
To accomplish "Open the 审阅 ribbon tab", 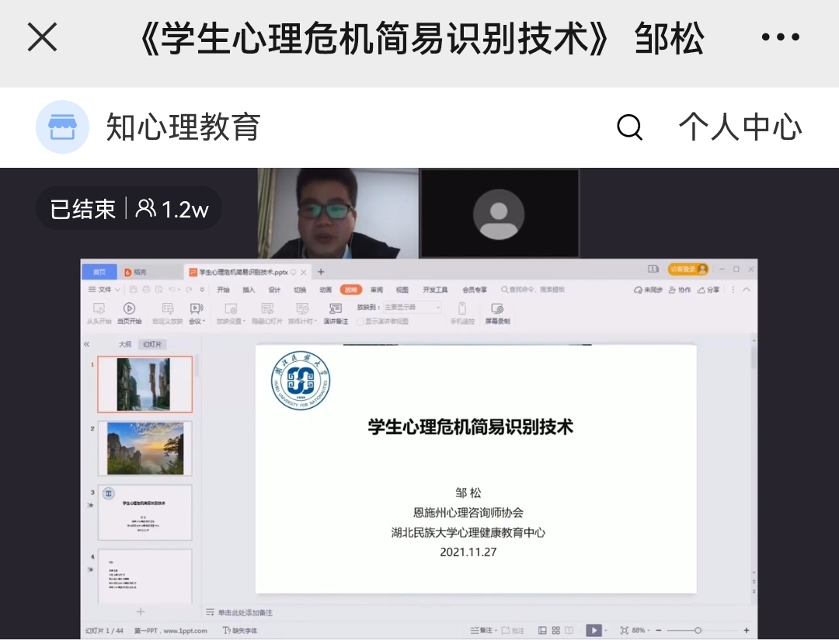I will tap(376, 290).
